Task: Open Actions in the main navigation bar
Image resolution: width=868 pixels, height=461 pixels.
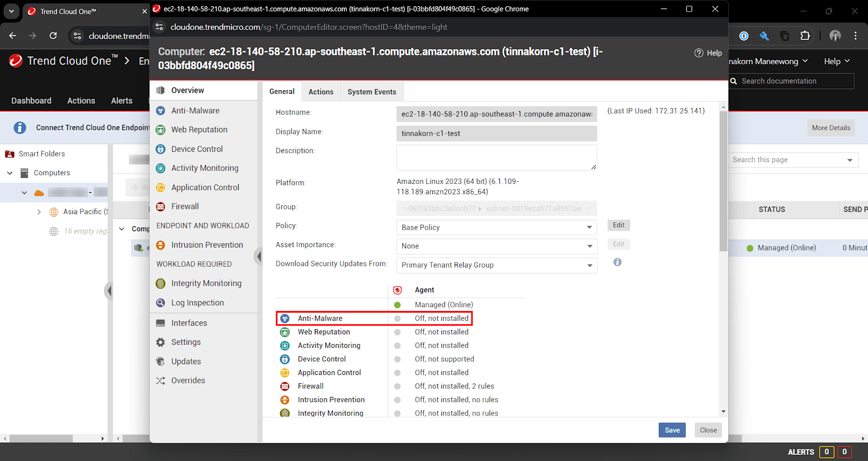Action: pyautogui.click(x=81, y=101)
